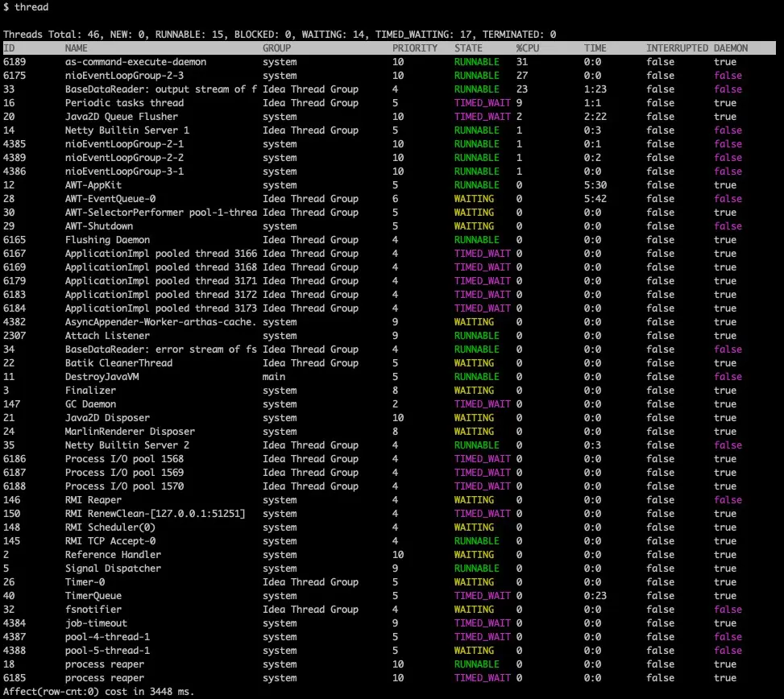Click the %CPU column header
The image size is (784, 699).
click(528, 48)
